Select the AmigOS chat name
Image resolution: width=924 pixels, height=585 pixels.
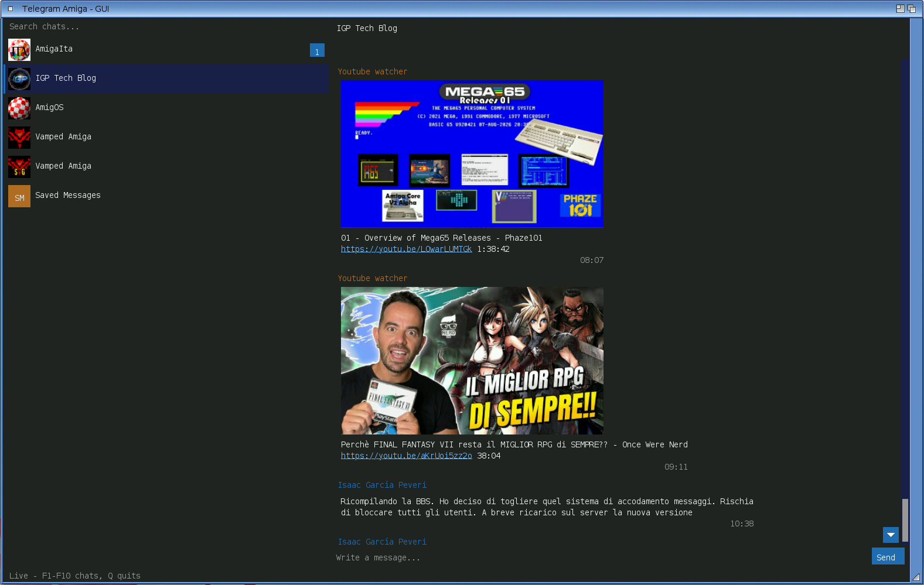coord(49,107)
